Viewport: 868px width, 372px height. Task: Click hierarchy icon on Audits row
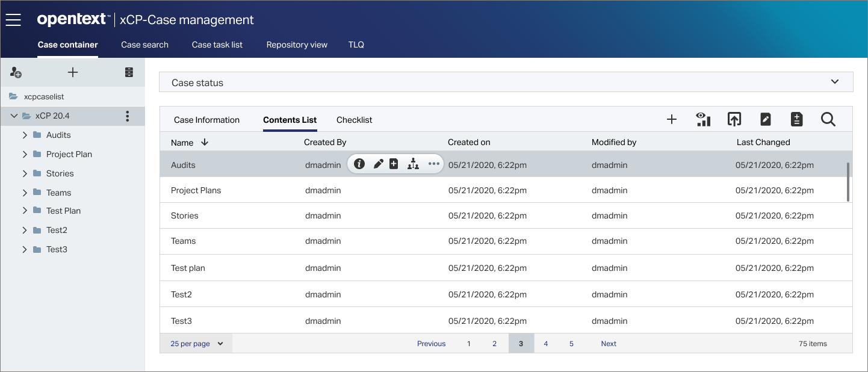[x=413, y=164]
